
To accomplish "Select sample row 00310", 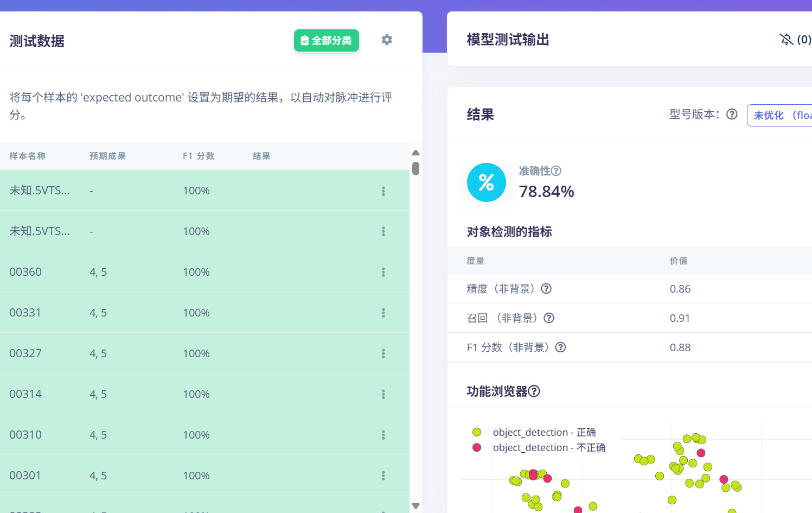I will (204, 435).
